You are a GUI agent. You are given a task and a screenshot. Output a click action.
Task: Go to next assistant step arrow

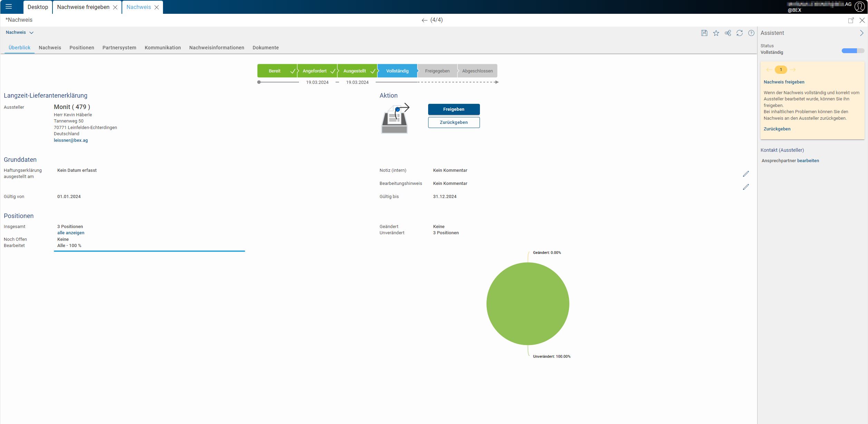793,70
